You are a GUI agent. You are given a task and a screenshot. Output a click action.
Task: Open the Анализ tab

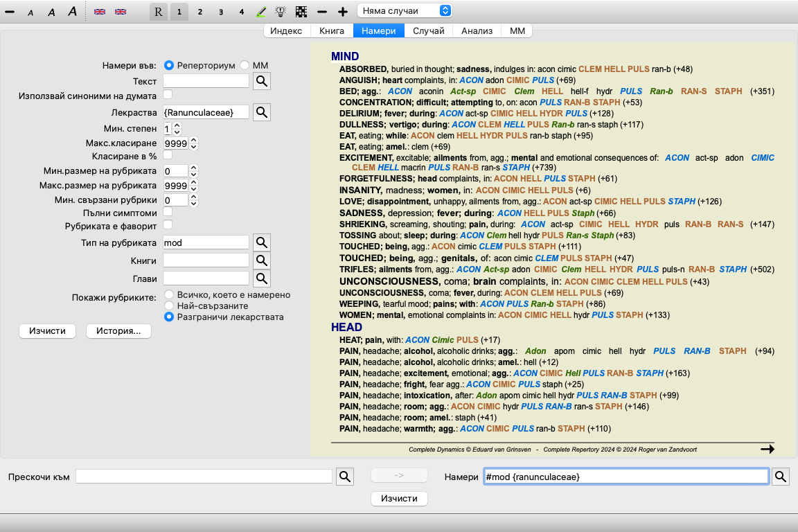click(477, 30)
